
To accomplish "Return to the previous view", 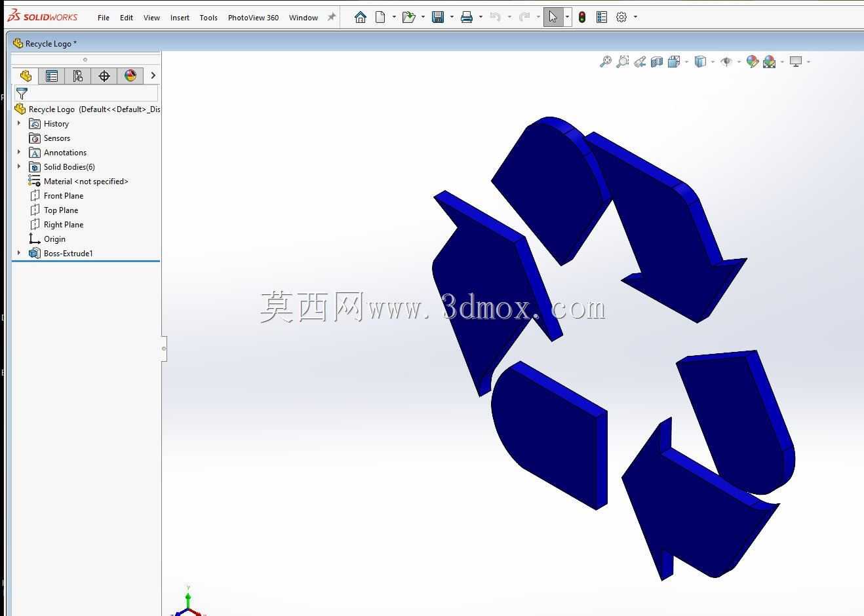I will click(640, 62).
